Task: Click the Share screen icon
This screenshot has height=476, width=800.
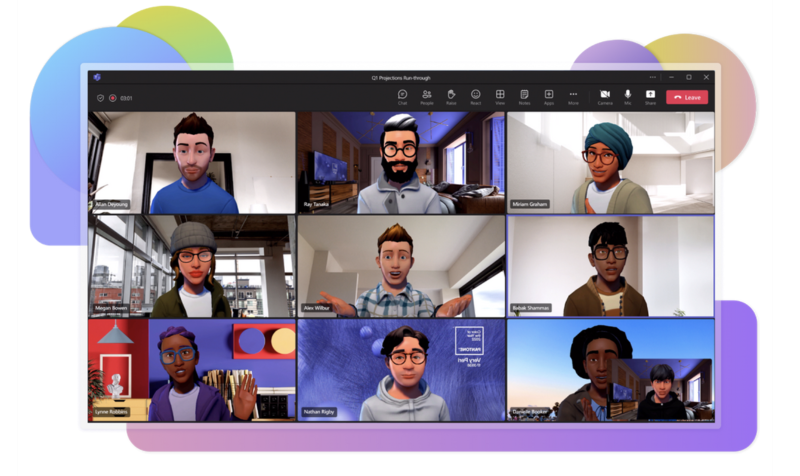Action: coord(651,96)
